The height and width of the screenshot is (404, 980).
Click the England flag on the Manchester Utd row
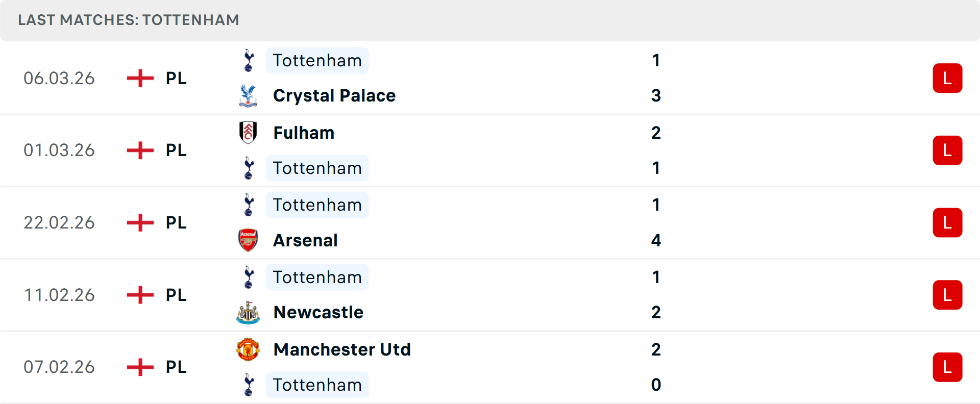coord(139,367)
